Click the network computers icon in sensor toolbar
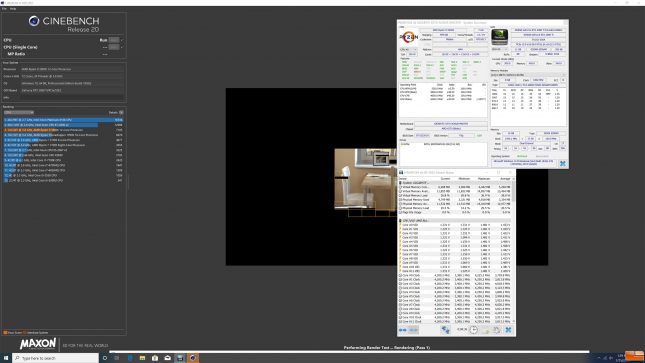 click(x=445, y=330)
